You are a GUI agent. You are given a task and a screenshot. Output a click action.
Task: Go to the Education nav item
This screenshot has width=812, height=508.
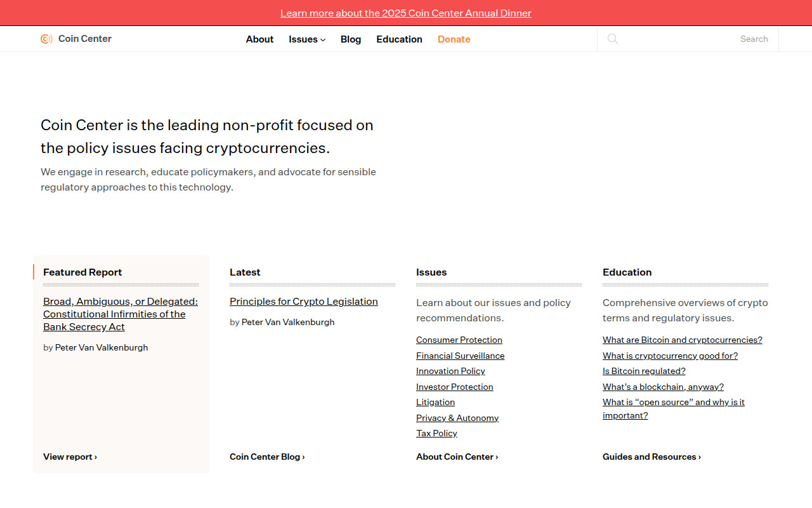[x=399, y=39]
